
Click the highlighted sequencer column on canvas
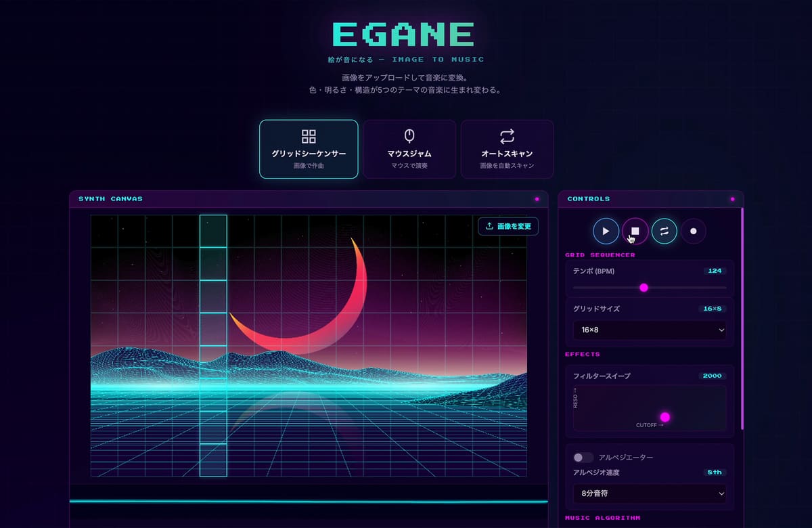click(x=213, y=346)
